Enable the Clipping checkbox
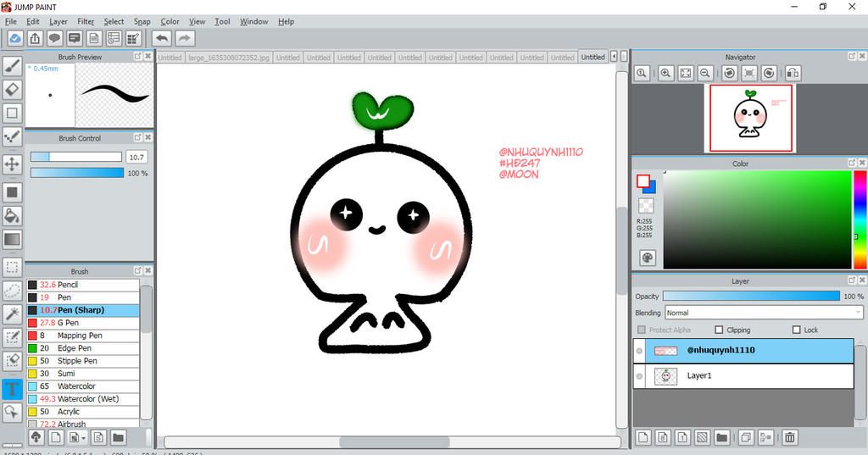 tap(719, 330)
